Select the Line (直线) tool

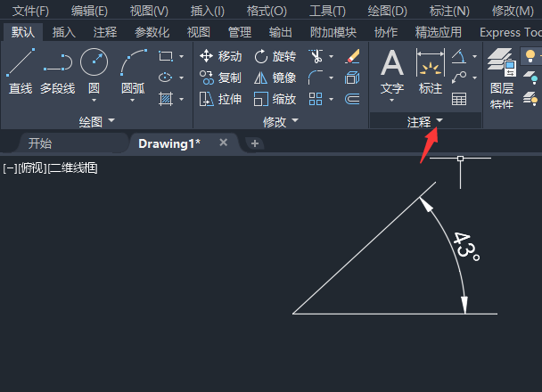tap(21, 70)
